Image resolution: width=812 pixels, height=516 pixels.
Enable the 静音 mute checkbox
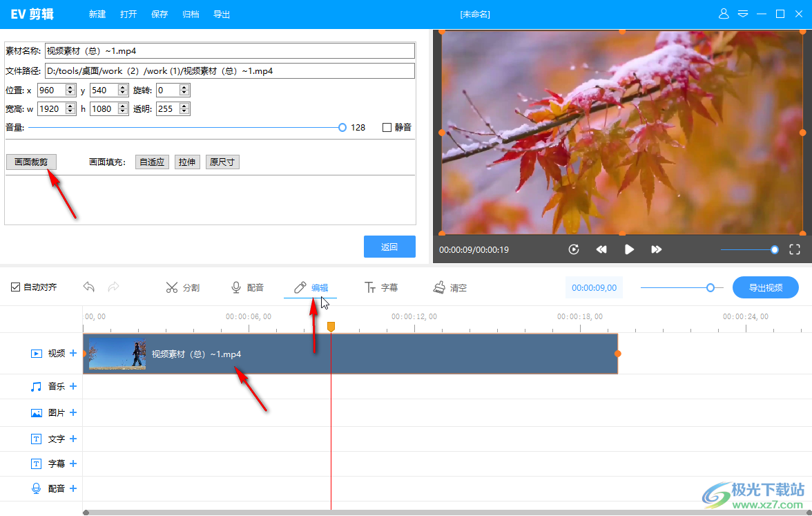click(387, 127)
